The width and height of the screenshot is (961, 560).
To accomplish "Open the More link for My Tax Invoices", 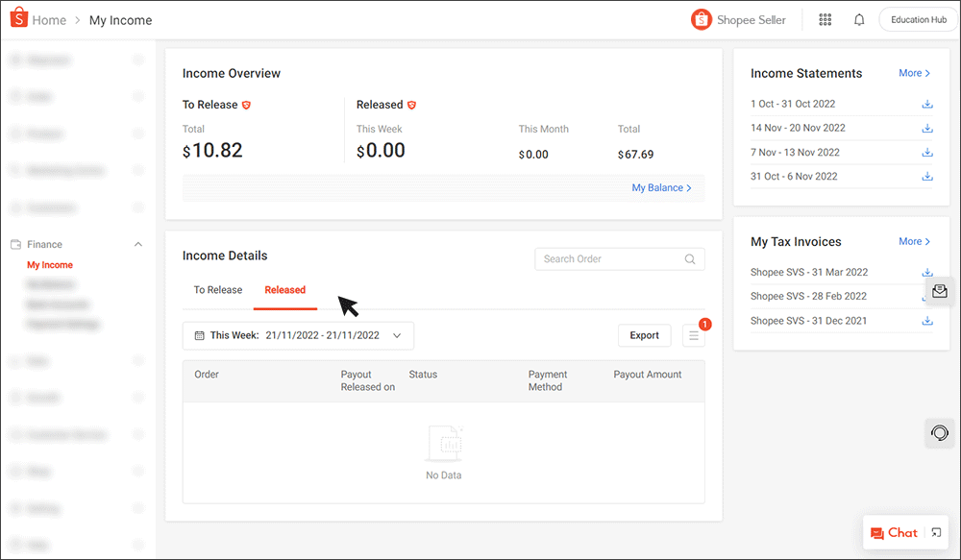I will 912,241.
